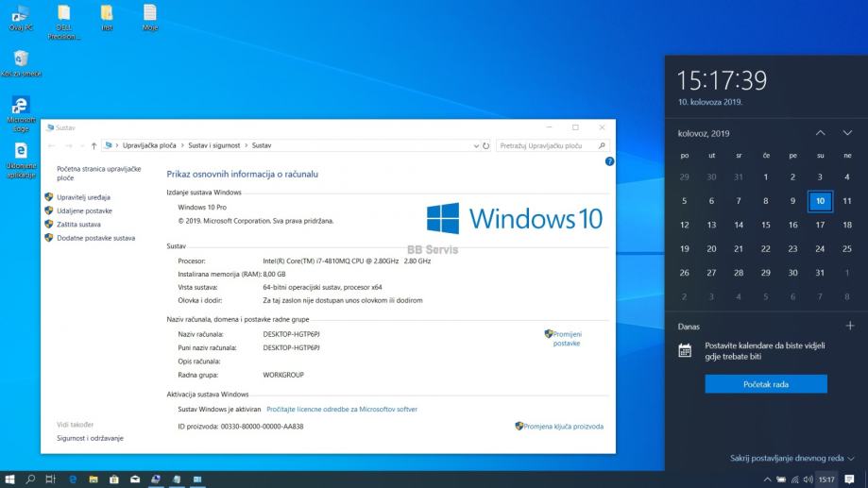The image size is (868, 488).
Task: Open File Explorer from the taskbar
Action: coord(94,480)
